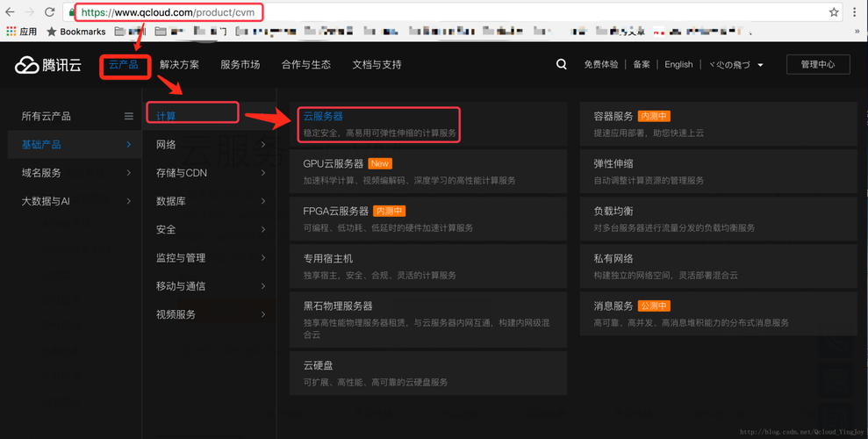Show more bookmarks with double chevron

pyautogui.click(x=857, y=32)
